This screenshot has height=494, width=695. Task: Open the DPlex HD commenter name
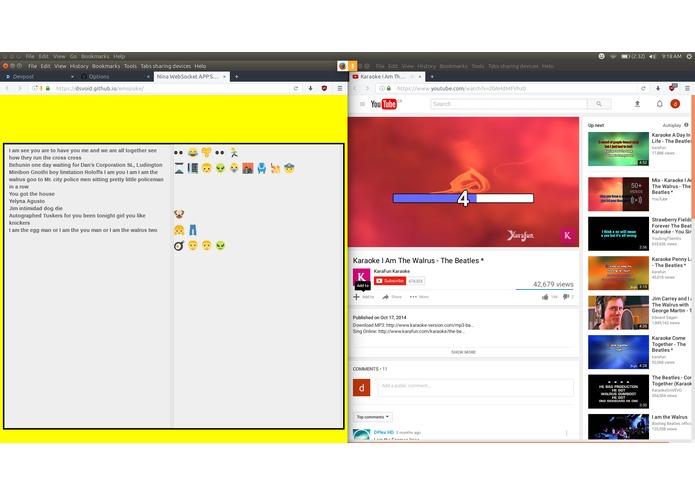coord(383,432)
